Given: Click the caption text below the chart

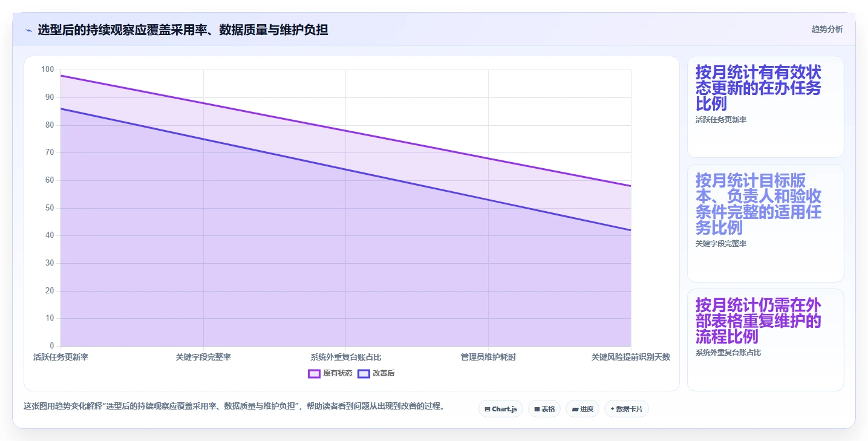Looking at the screenshot, I should (233, 407).
